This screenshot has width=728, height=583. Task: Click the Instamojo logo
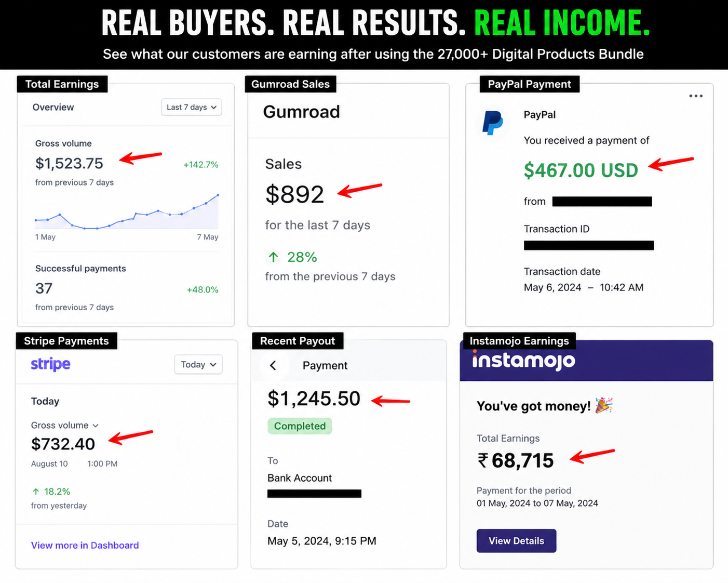(x=523, y=360)
